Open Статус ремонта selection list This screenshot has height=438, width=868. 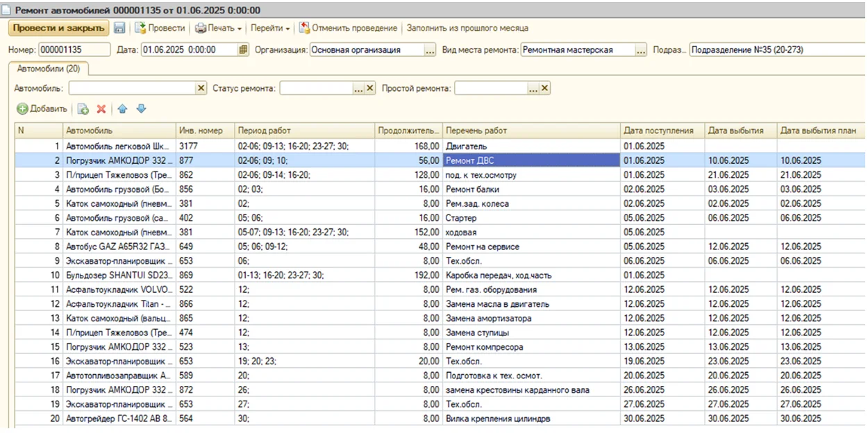click(358, 88)
